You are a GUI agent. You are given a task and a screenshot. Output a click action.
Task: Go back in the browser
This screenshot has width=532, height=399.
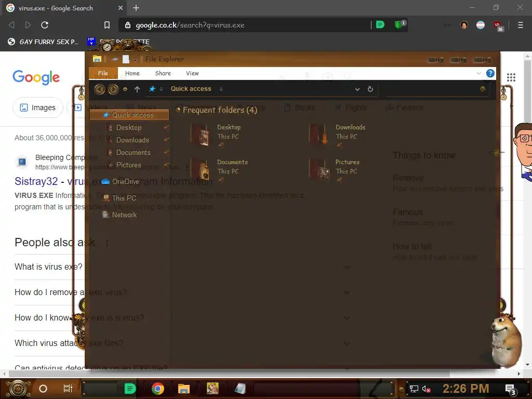point(11,25)
